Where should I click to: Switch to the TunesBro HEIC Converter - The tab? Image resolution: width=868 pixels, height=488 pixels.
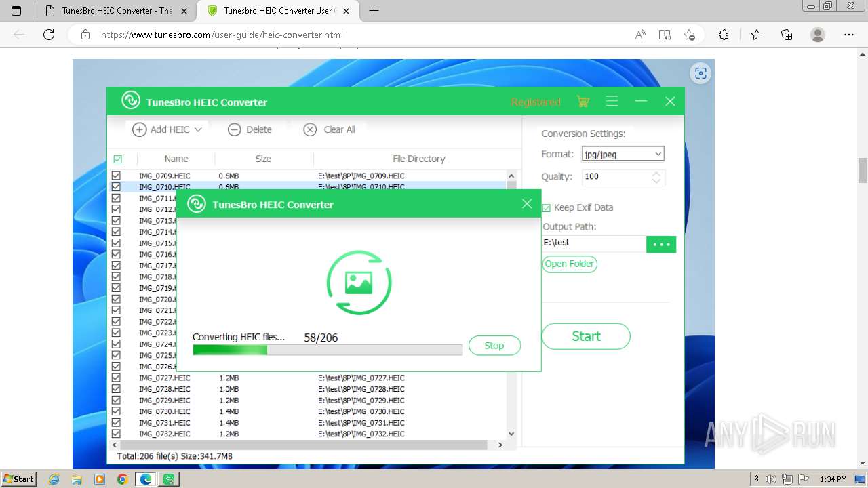[117, 11]
